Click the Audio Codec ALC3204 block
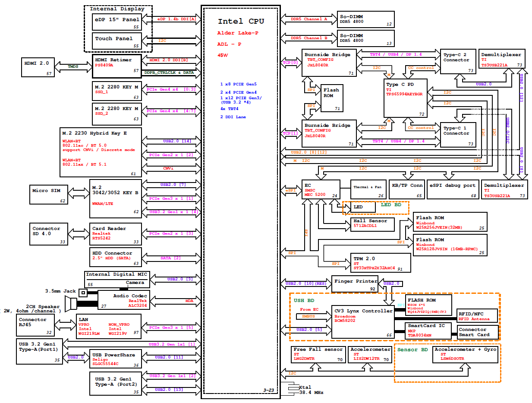The height and width of the screenshot is (403, 532). pos(123,300)
